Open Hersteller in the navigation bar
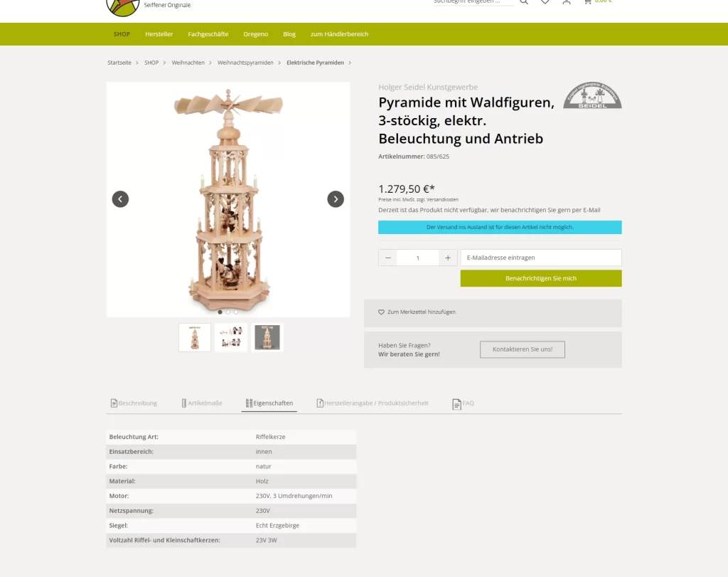The image size is (728, 577). 159,34
